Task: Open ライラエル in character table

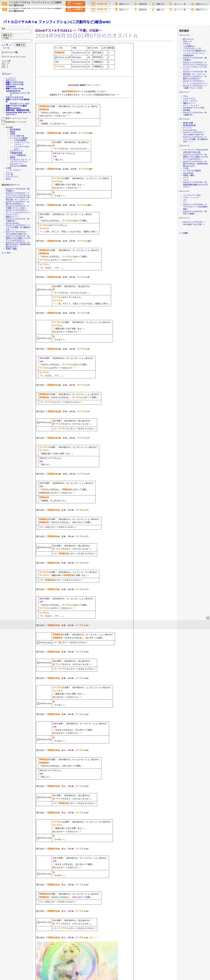Action: pos(60,67)
